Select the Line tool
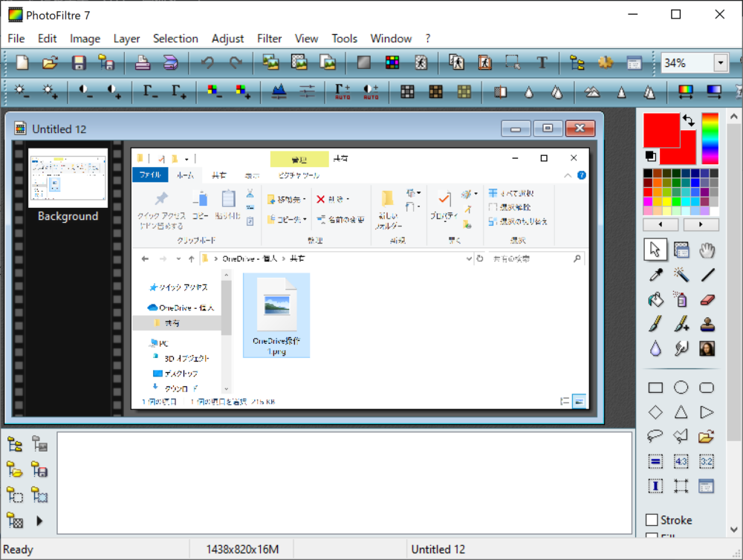The image size is (743, 560). coord(707,274)
